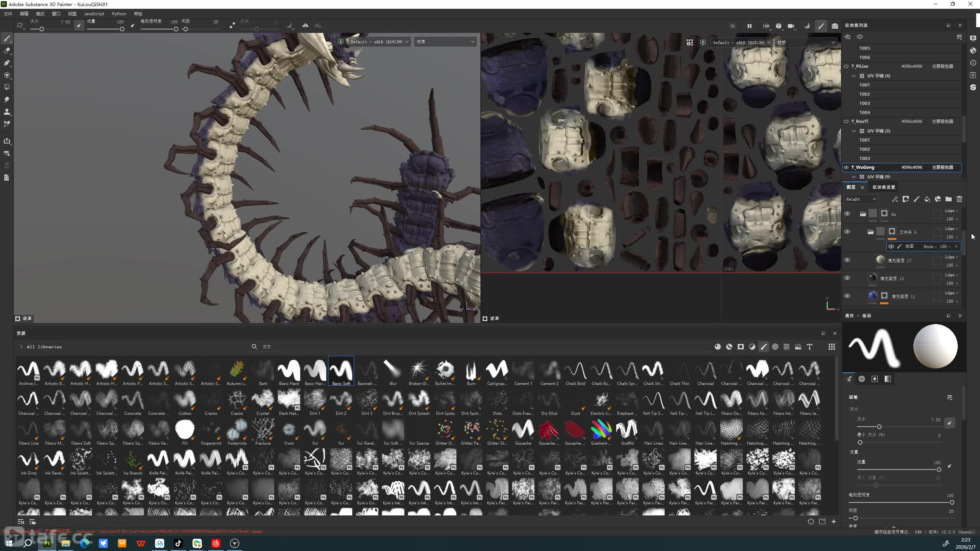The width and height of the screenshot is (980, 551).
Task: Hide the 填充图层 17 layer
Action: click(847, 260)
